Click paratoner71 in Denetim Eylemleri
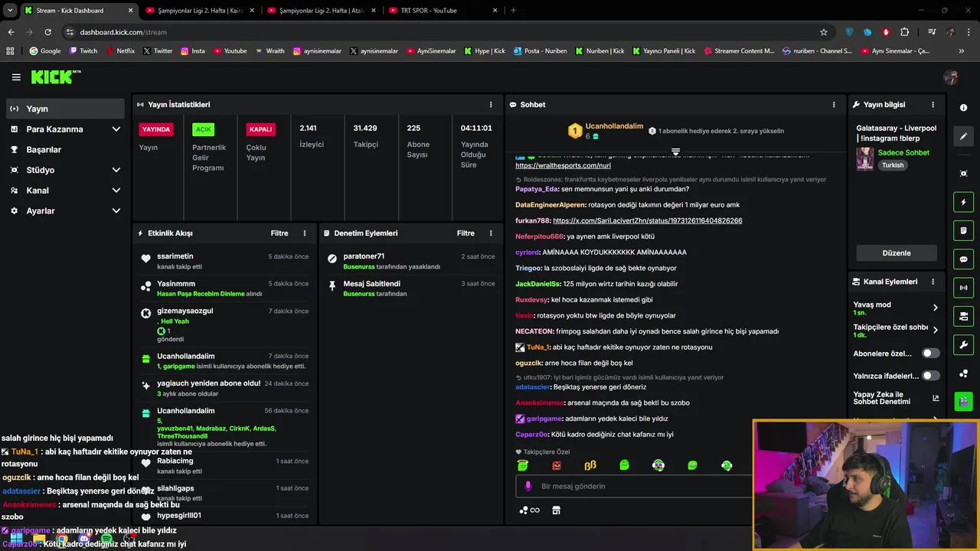The width and height of the screenshot is (980, 551). tap(364, 256)
